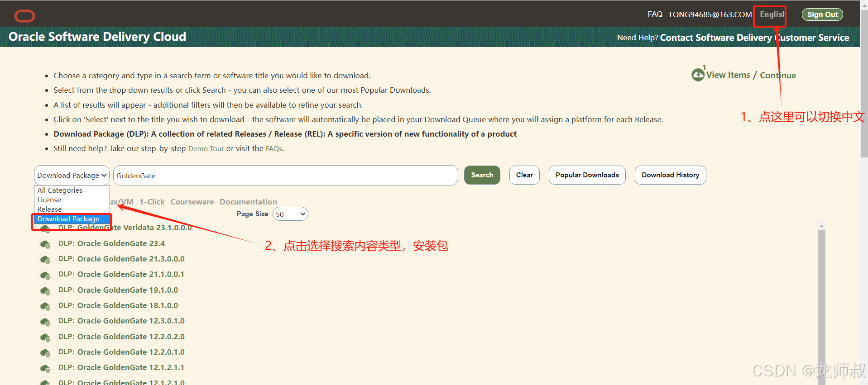Click the View Items link

728,75
